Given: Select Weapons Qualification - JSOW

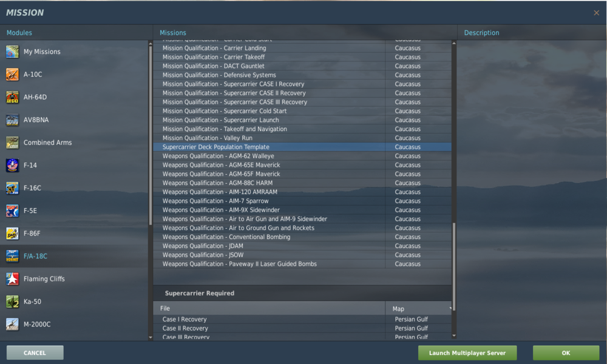Looking at the screenshot, I should point(302,255).
